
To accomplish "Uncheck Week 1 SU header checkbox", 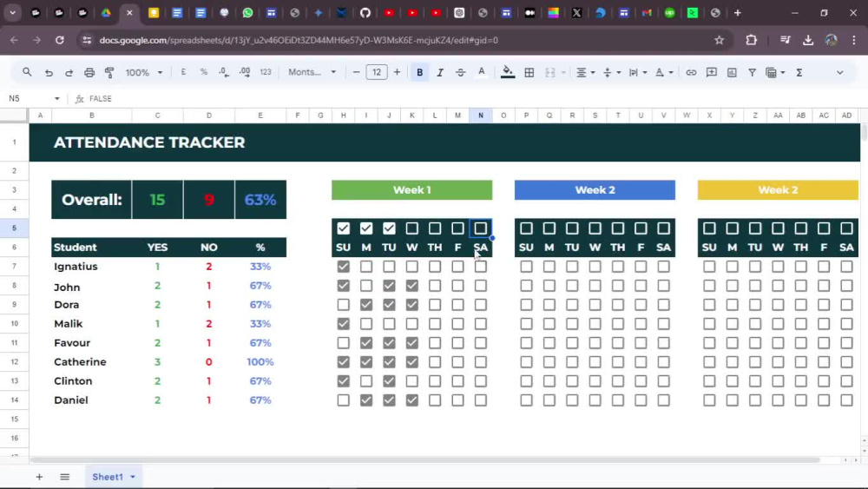I will (343, 228).
